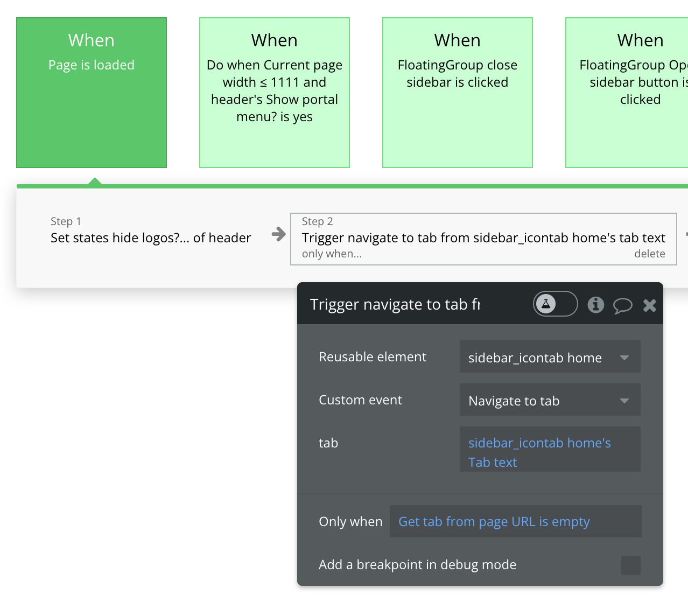Edit the Only when condition expression
This screenshot has height=616, width=688.
494,521
